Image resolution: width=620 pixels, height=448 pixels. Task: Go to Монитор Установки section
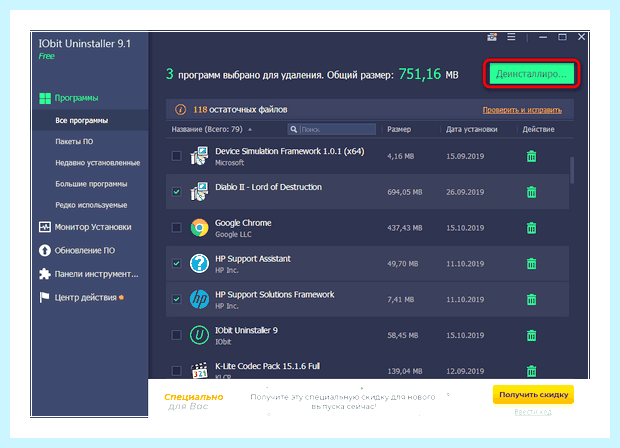tap(93, 227)
